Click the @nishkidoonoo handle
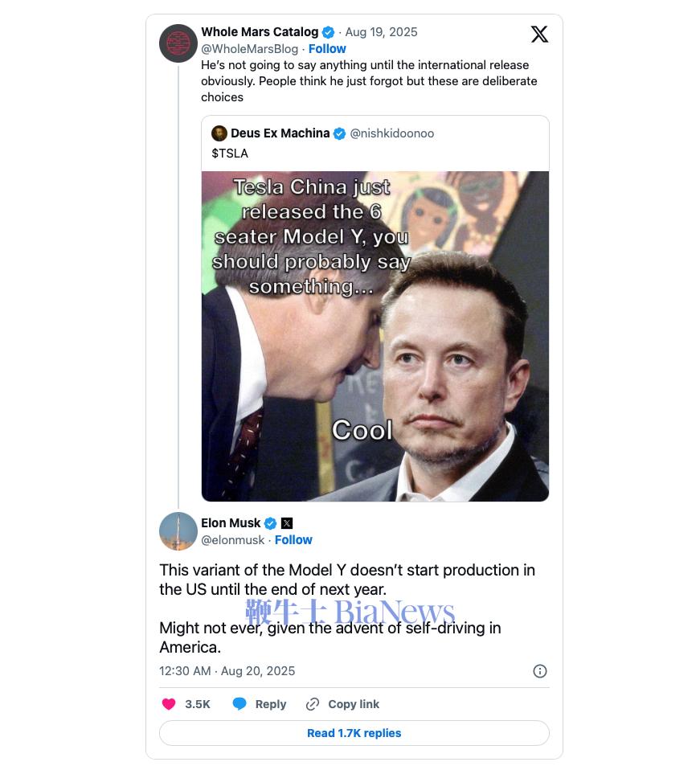Screen dimensions: 700x766 click(x=391, y=133)
